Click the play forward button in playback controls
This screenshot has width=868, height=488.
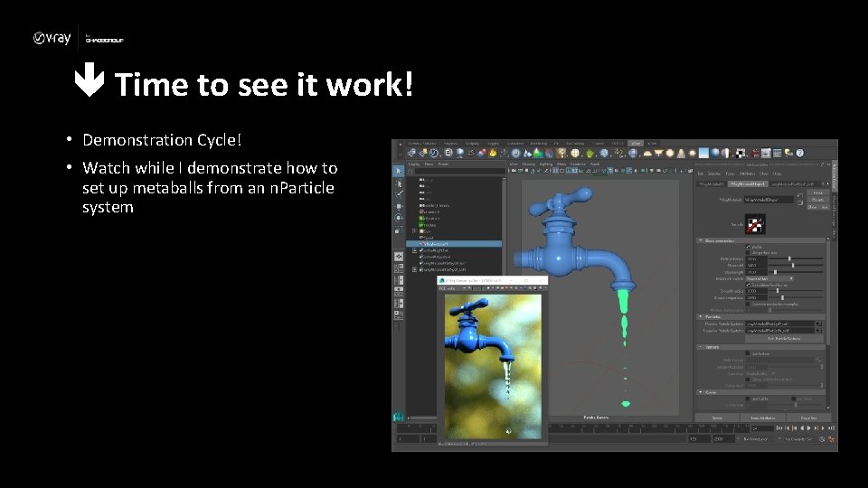[x=809, y=428]
